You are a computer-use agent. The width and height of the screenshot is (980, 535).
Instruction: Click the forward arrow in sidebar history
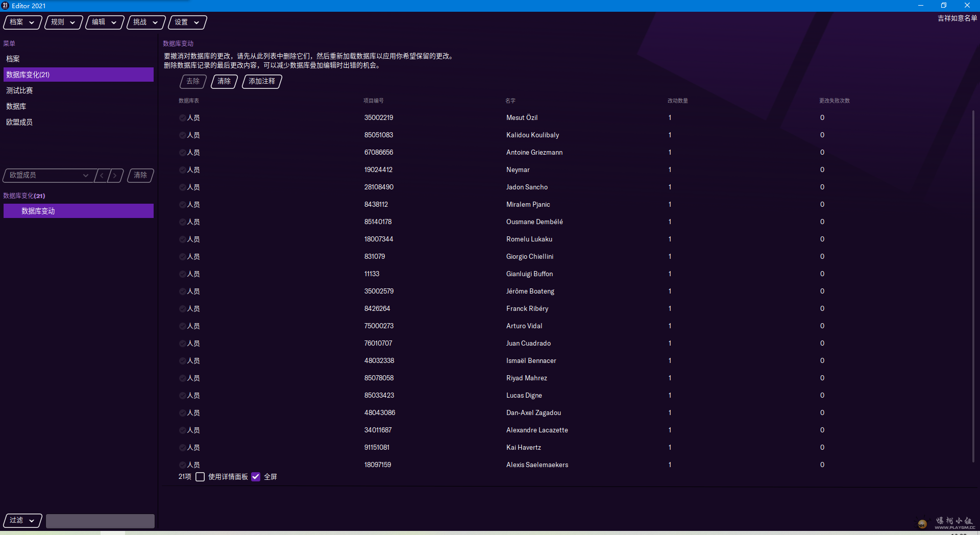coord(115,176)
